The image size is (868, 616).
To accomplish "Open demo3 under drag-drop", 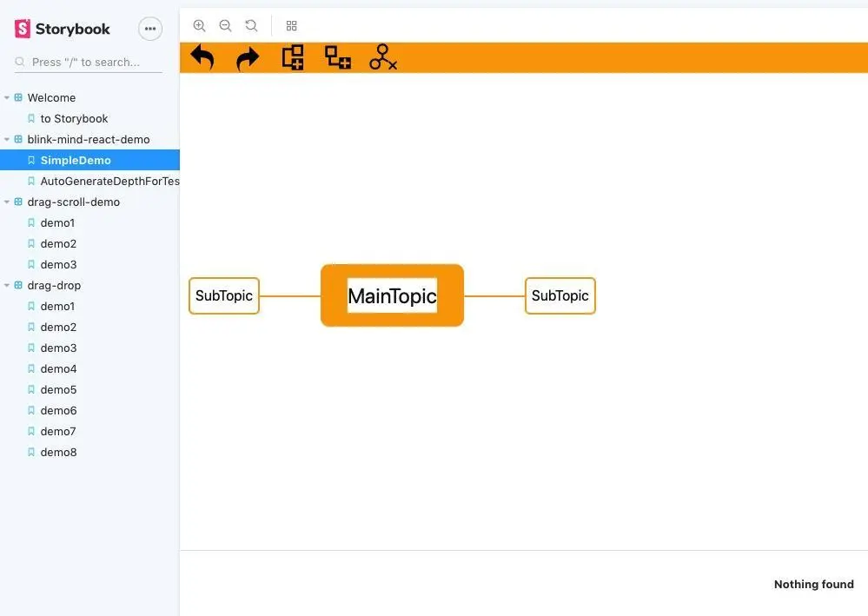I will [x=58, y=348].
